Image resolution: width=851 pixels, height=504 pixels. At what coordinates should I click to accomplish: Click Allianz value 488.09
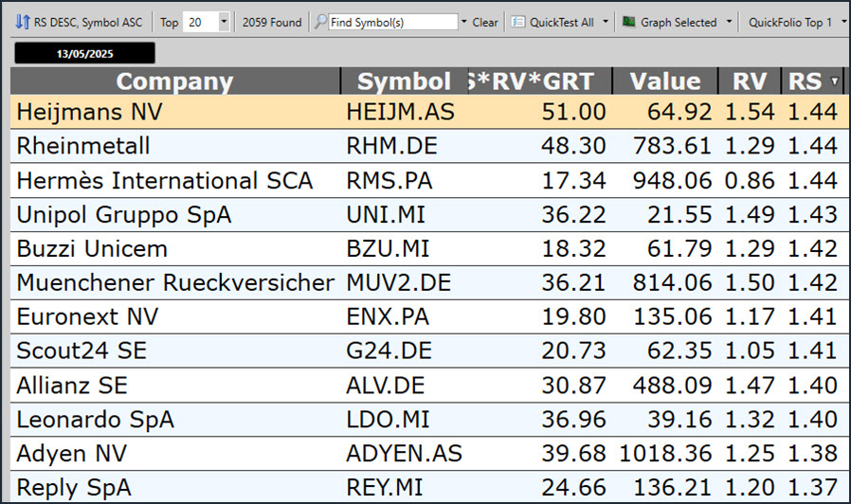[x=672, y=386]
